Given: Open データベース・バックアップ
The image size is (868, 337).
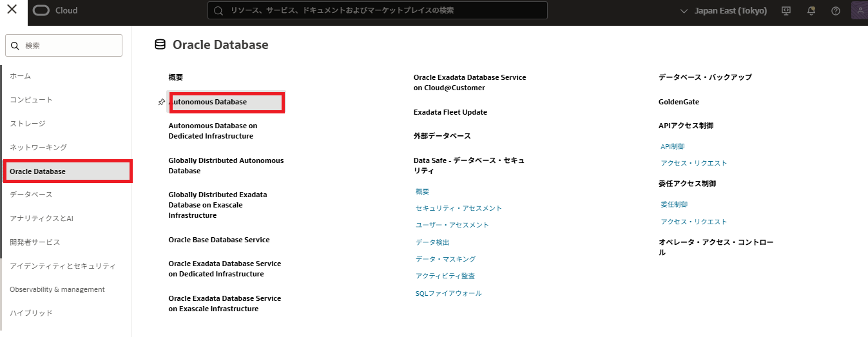Looking at the screenshot, I should (x=705, y=77).
